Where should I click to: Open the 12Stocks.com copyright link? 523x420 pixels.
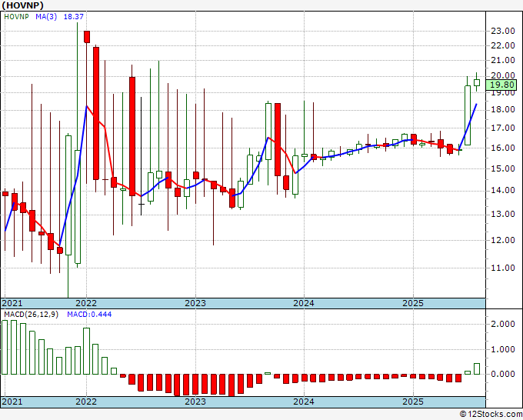(491, 415)
